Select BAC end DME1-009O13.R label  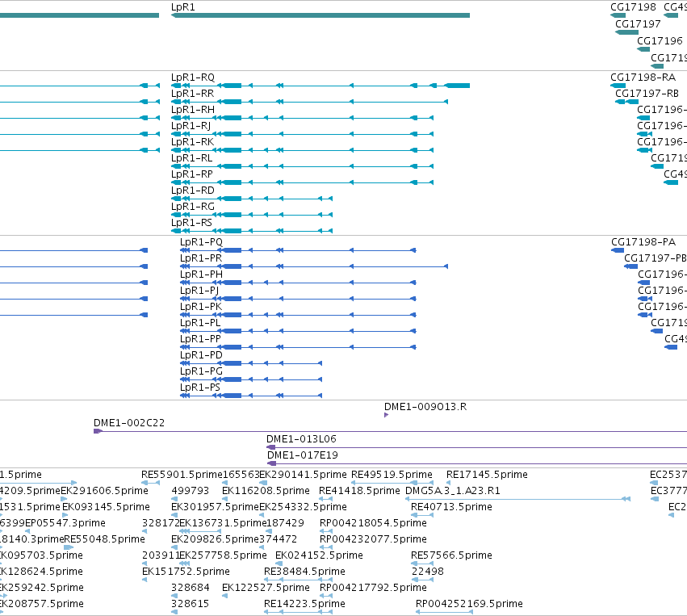pos(425,407)
